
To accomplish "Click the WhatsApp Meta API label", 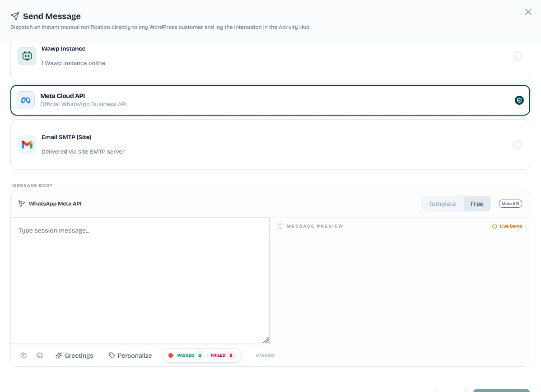I will point(55,204).
